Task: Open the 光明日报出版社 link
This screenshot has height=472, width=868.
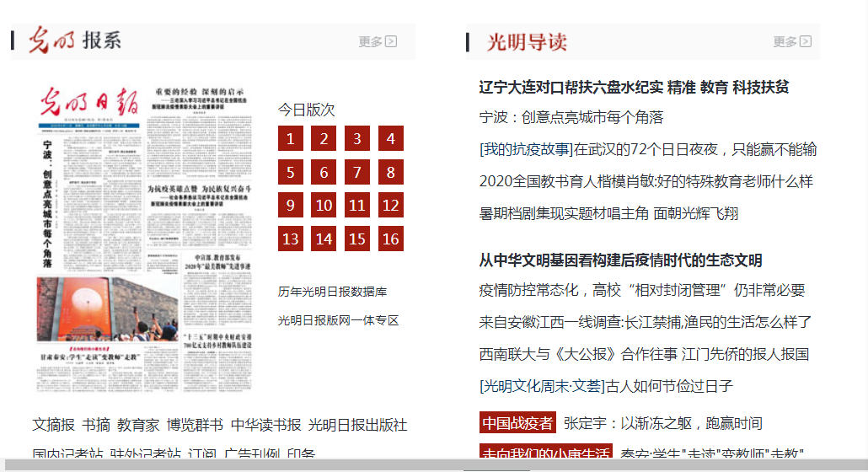Action: pyautogui.click(x=357, y=425)
